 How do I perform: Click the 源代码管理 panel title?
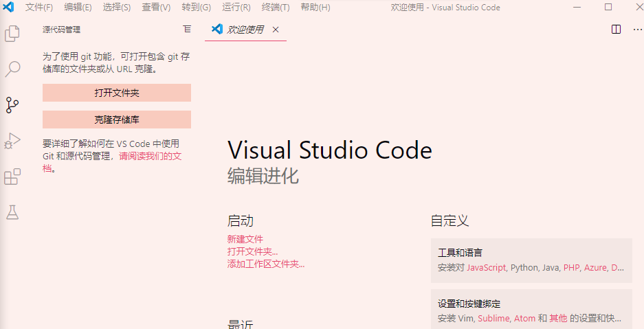(61, 30)
